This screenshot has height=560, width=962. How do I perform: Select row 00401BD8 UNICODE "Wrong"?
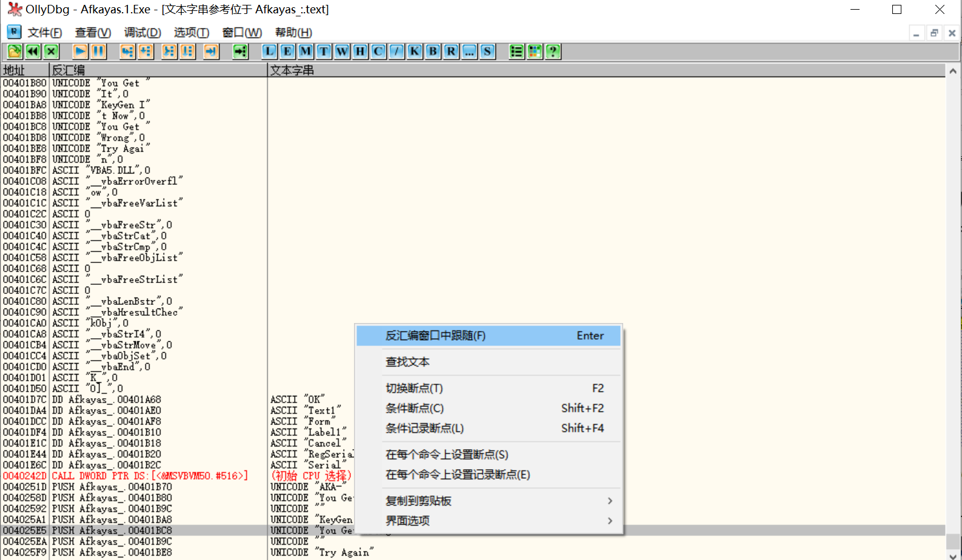[473, 138]
